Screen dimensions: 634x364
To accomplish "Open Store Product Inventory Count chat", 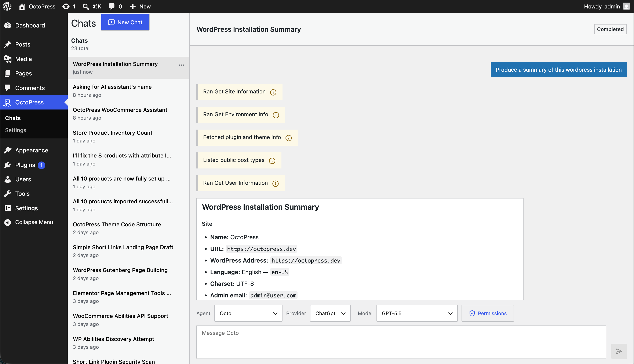I will (128, 137).
